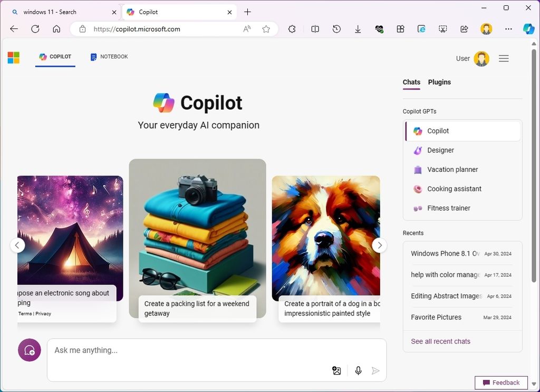Open the browser Downloads icon
Image resolution: width=540 pixels, height=392 pixels.
tap(358, 29)
